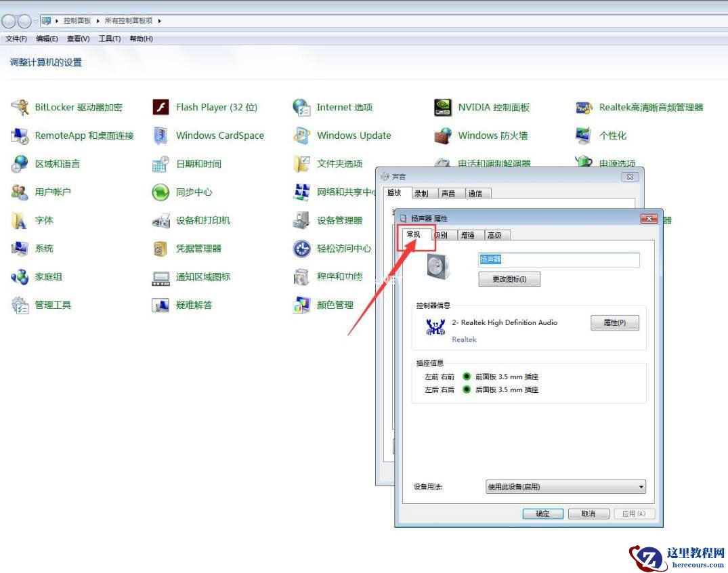The image size is (728, 573).
Task: Open 区域和语言 icon
Action: point(20,164)
